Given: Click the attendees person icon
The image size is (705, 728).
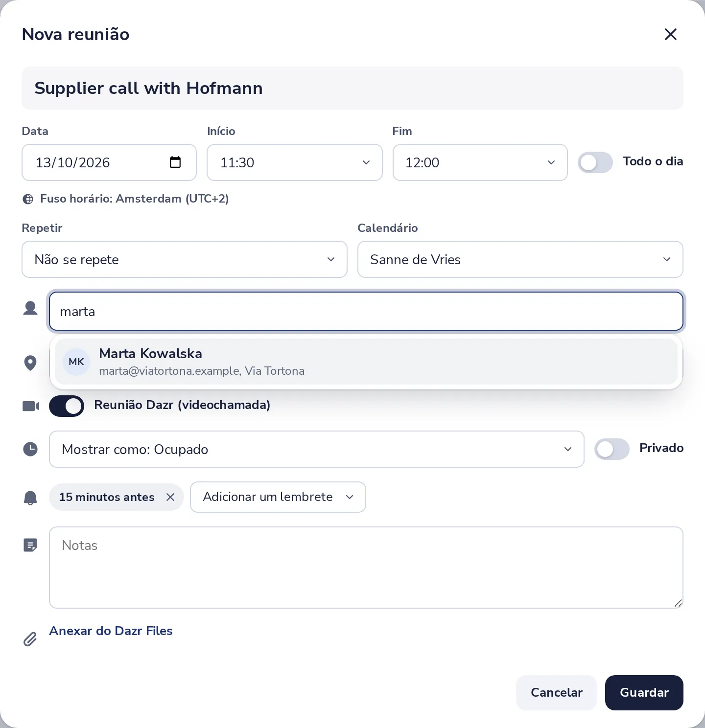Looking at the screenshot, I should coord(30,308).
